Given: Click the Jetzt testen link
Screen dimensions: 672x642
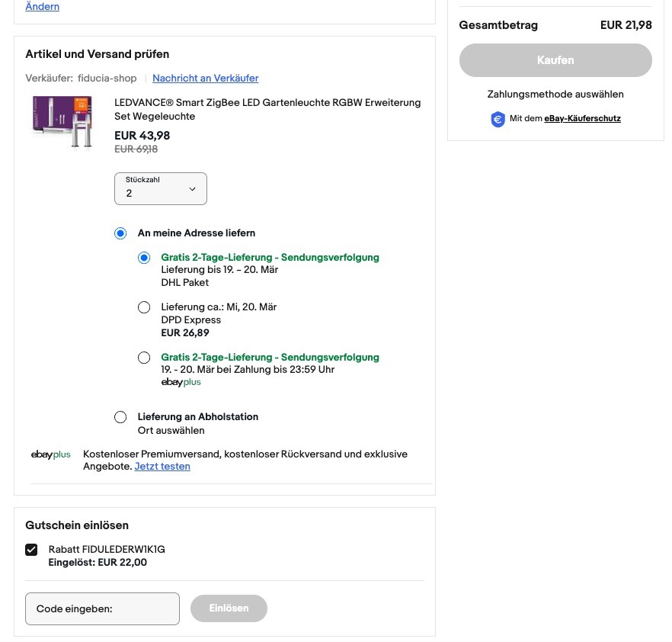Looking at the screenshot, I should pyautogui.click(x=162, y=466).
